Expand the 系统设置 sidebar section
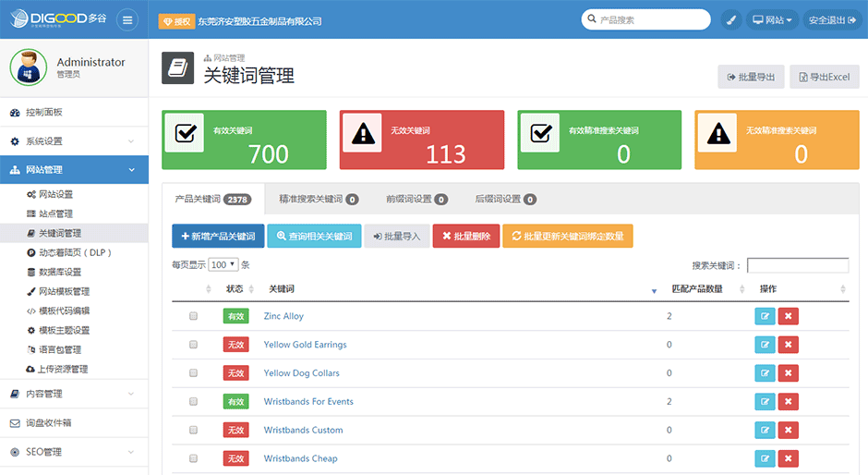868x475 pixels. [74, 141]
